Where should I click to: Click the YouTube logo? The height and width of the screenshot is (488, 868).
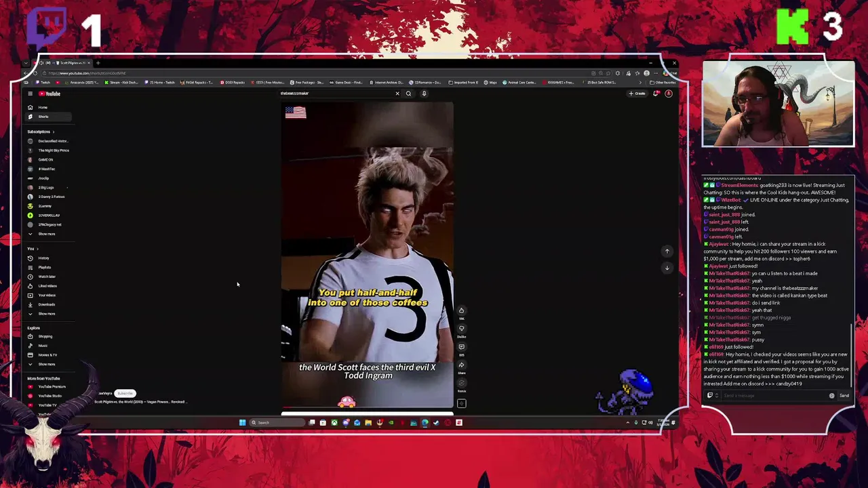click(50, 94)
